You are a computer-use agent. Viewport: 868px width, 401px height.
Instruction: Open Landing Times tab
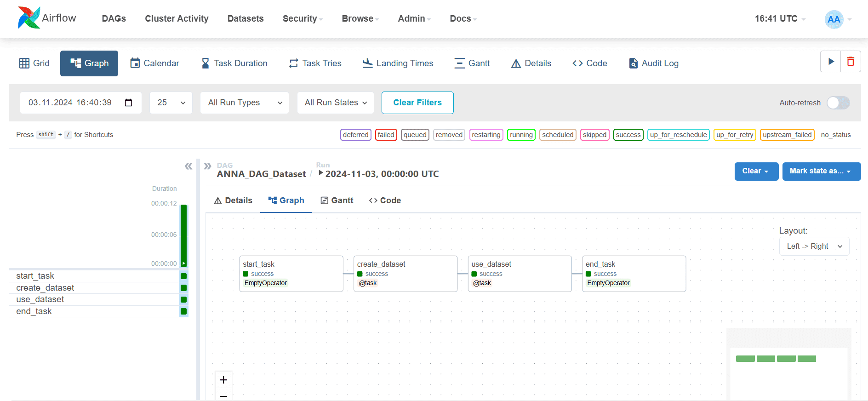(398, 63)
